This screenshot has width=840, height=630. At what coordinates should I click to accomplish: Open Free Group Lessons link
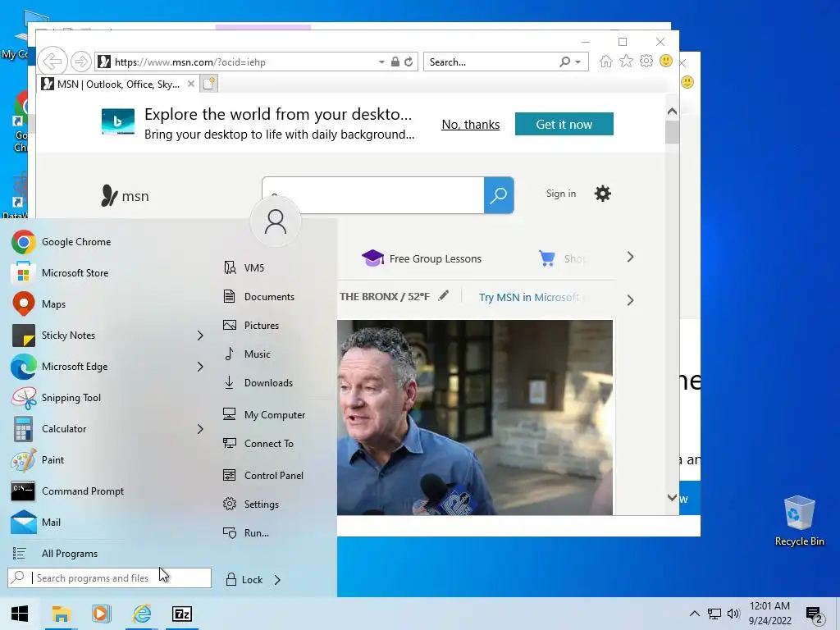(422, 258)
